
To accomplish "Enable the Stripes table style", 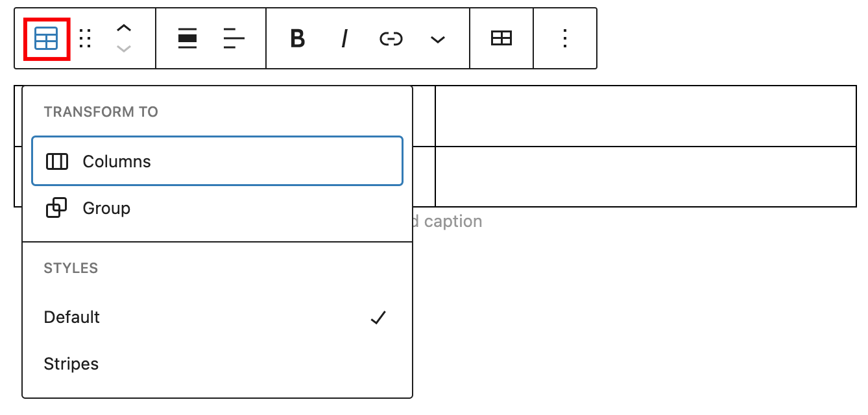I will coord(71,364).
